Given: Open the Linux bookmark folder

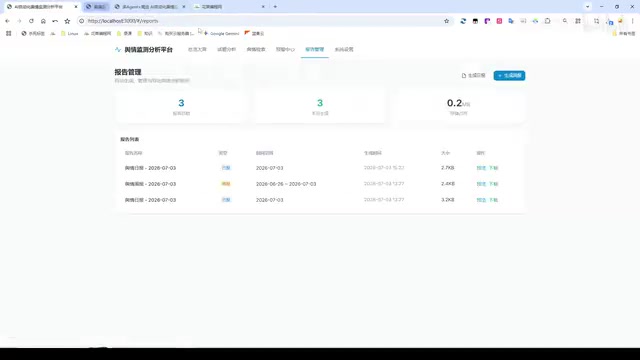Looking at the screenshot, I should [70, 33].
